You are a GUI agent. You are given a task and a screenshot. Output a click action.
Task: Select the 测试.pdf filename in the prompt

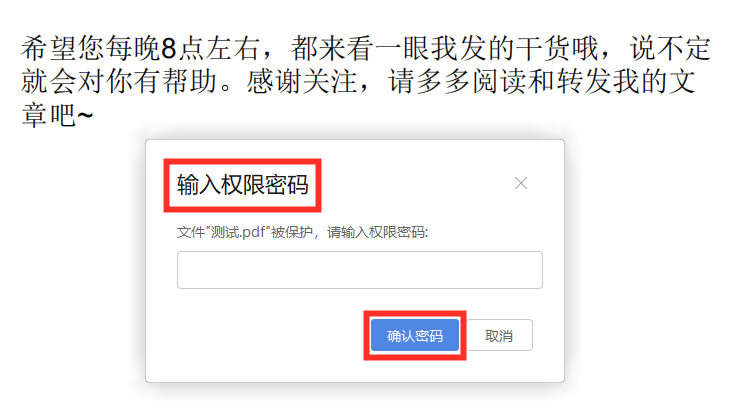[239, 232]
